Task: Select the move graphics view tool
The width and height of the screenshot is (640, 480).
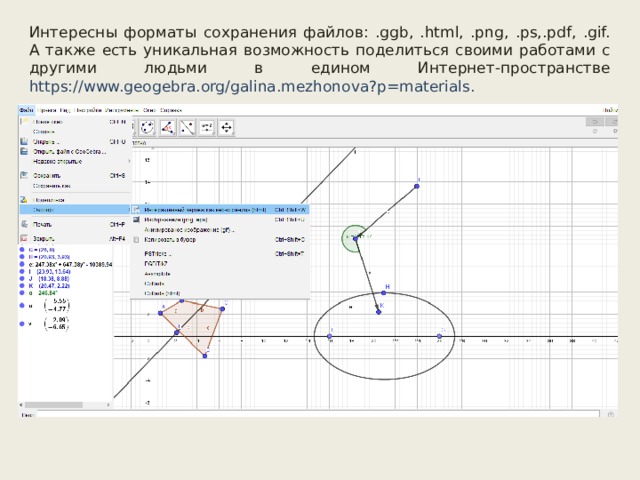Action: click(x=227, y=128)
